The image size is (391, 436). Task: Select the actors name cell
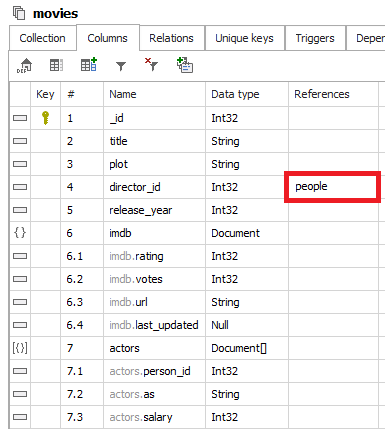(154, 348)
